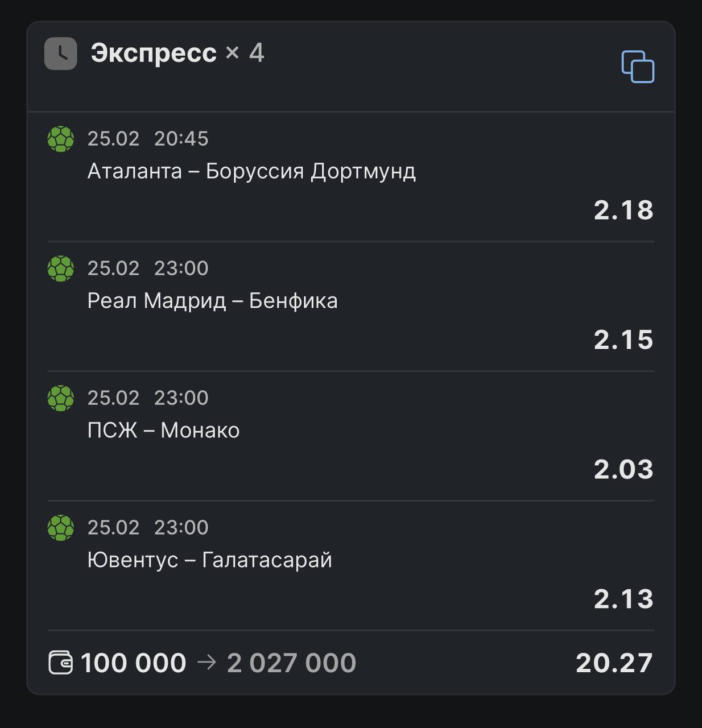Click the football icon beside Реал Мадрид match

click(x=61, y=268)
